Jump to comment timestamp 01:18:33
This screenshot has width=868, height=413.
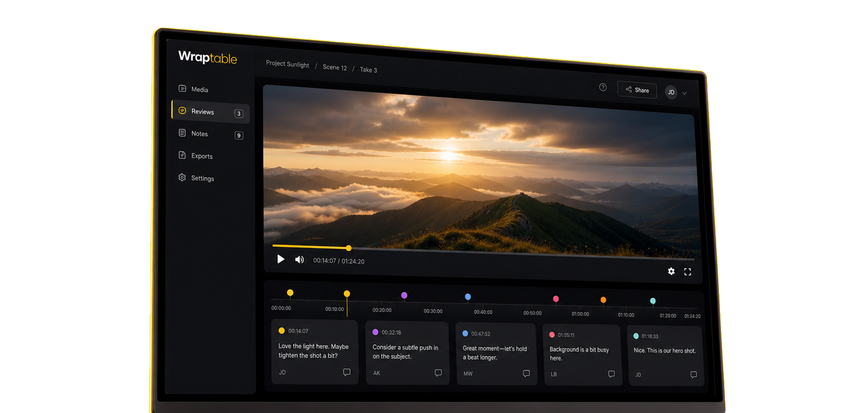coord(650,336)
